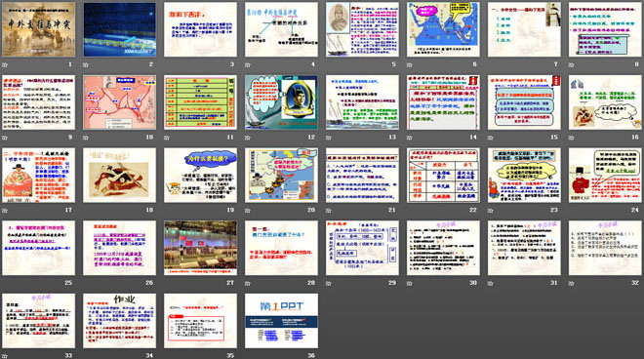The height and width of the screenshot is (359, 644).
Task: Select slide 3 thumbnail 郑和下西洋
Action: pos(200,29)
